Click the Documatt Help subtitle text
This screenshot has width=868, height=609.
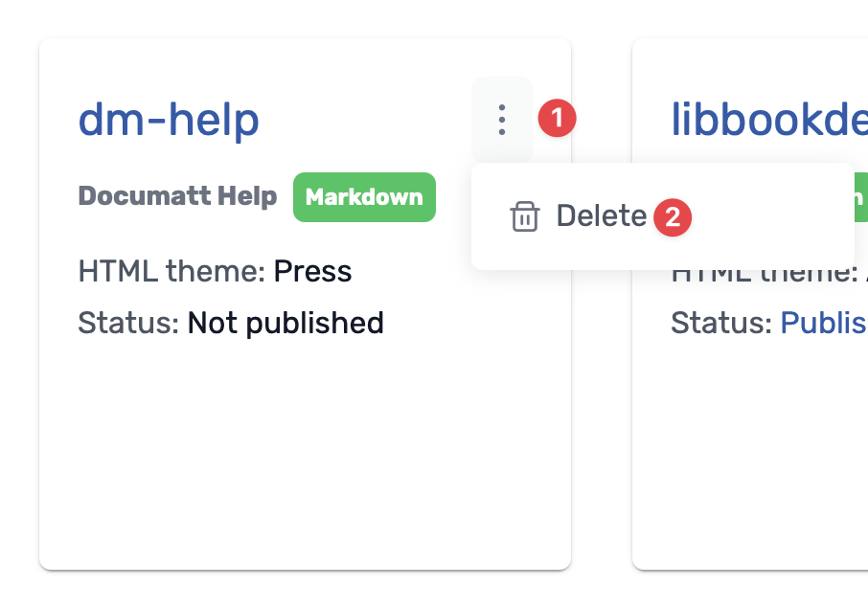point(177,195)
